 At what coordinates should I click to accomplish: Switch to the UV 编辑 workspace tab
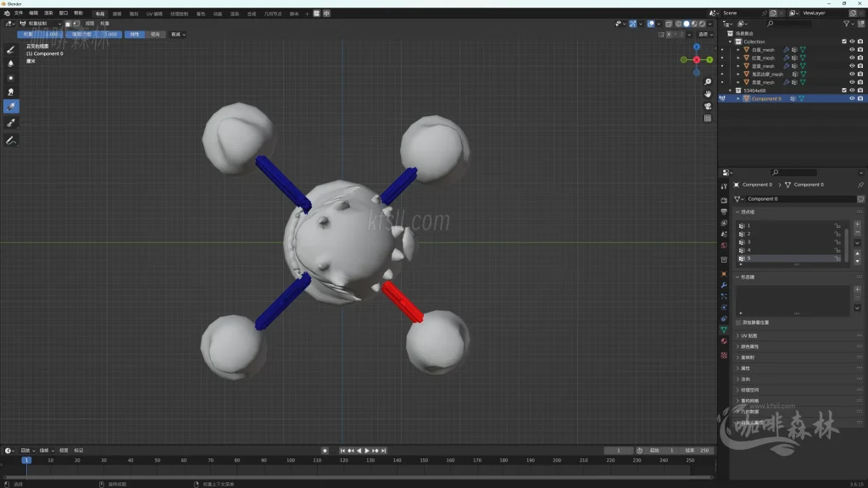coord(154,14)
